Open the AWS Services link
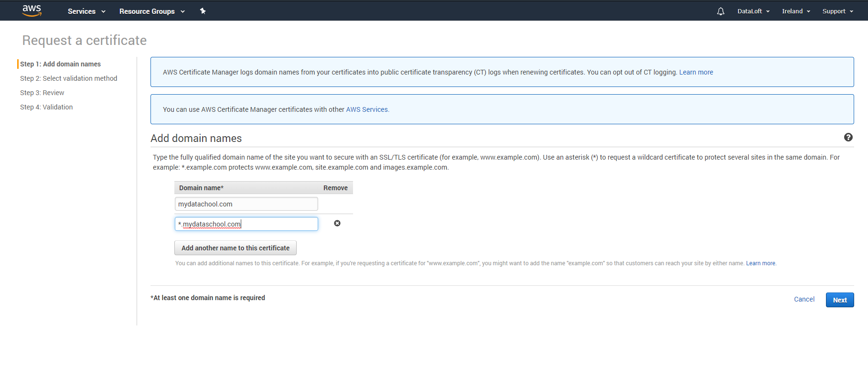The height and width of the screenshot is (368, 868). (x=367, y=109)
